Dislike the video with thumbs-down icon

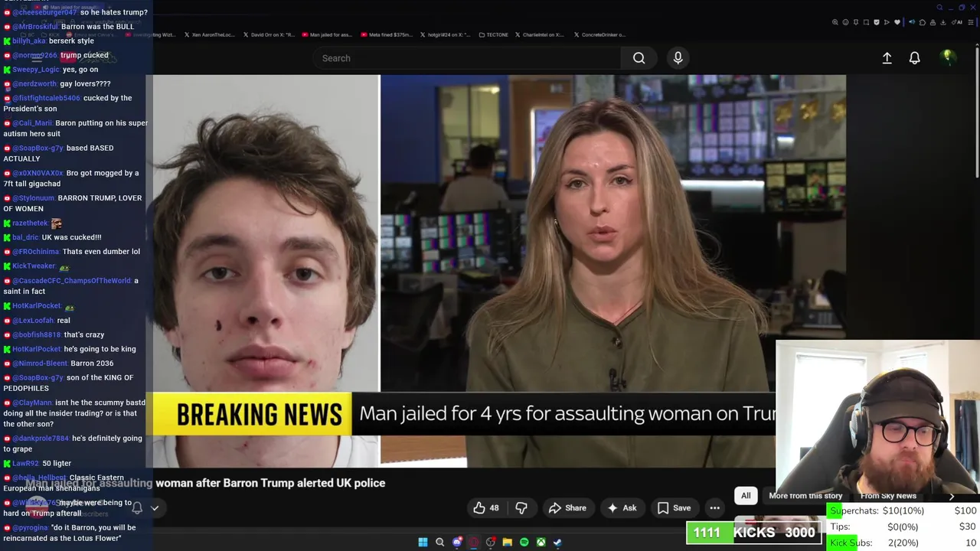tap(521, 508)
